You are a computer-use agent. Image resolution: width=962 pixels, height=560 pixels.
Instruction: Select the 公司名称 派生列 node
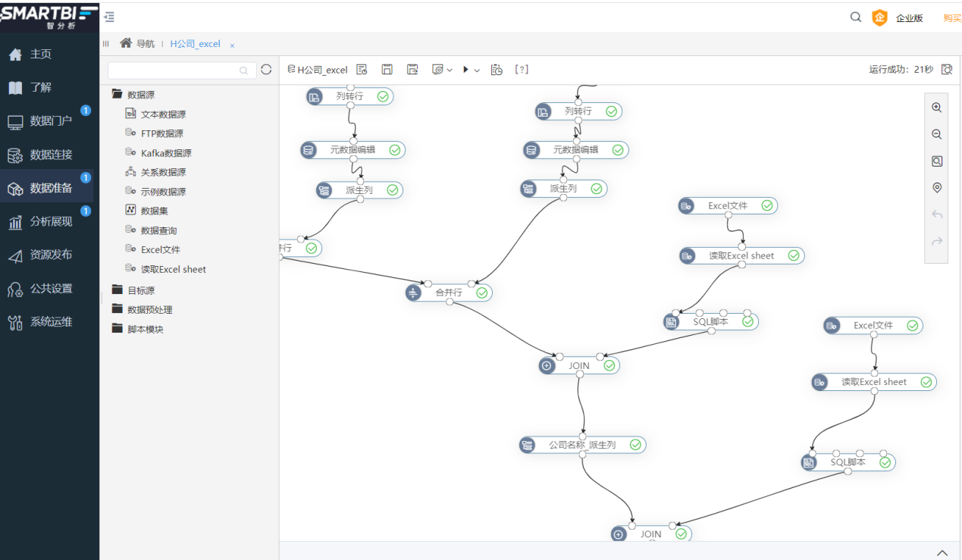click(582, 445)
